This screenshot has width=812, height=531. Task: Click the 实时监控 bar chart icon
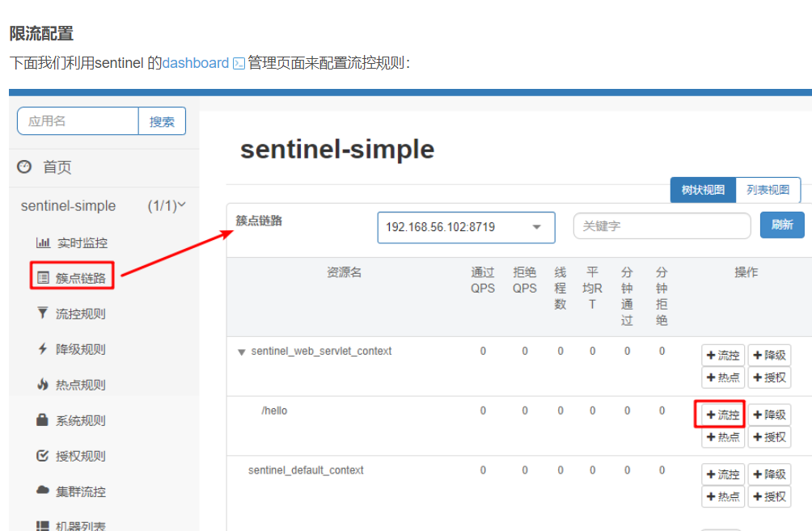[x=43, y=242]
